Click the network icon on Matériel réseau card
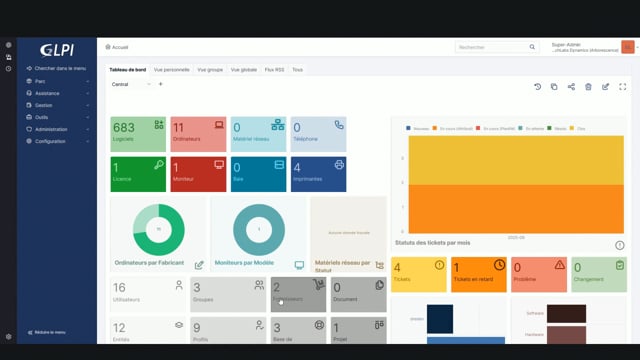This screenshot has height=360, width=640. click(278, 125)
